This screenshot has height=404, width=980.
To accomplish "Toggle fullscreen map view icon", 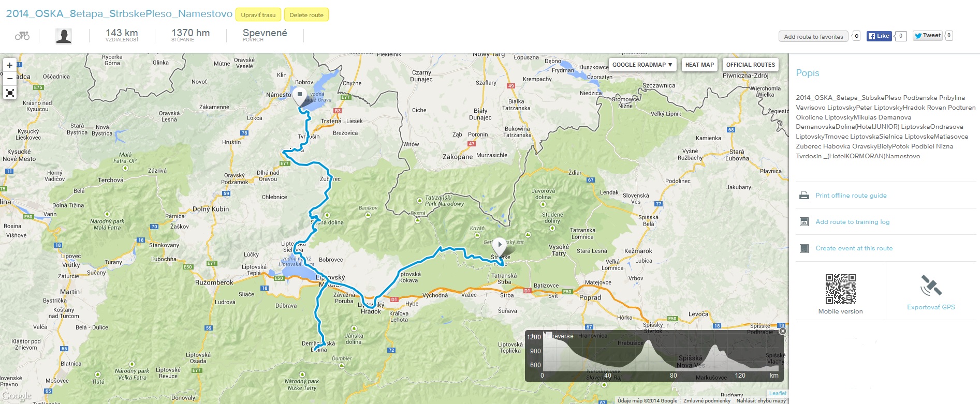I will pos(10,93).
